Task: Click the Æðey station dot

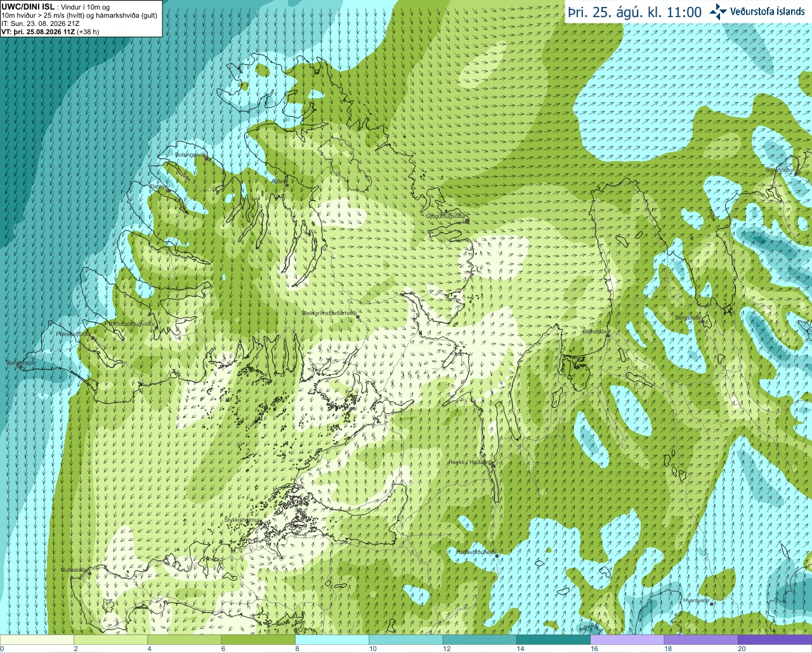Action: pyautogui.click(x=286, y=184)
